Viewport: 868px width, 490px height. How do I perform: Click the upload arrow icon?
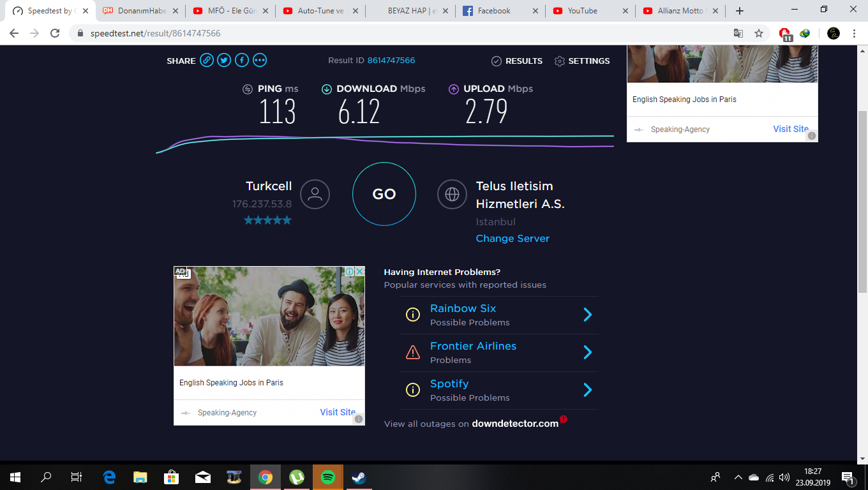pyautogui.click(x=454, y=89)
